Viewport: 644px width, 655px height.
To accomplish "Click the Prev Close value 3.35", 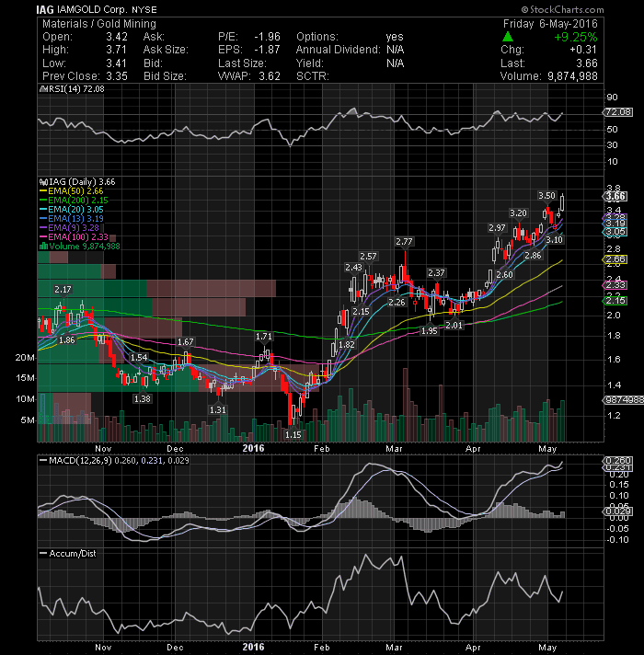I will coord(117,76).
